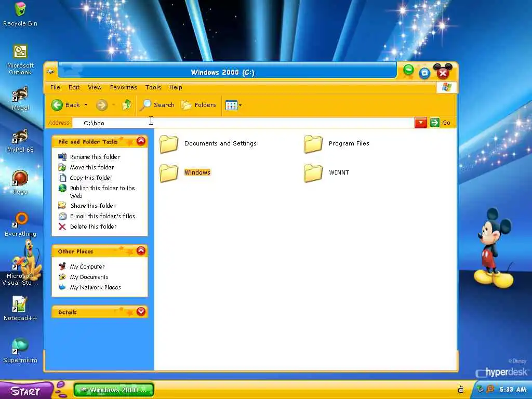Click Rename this folder link

(x=95, y=157)
